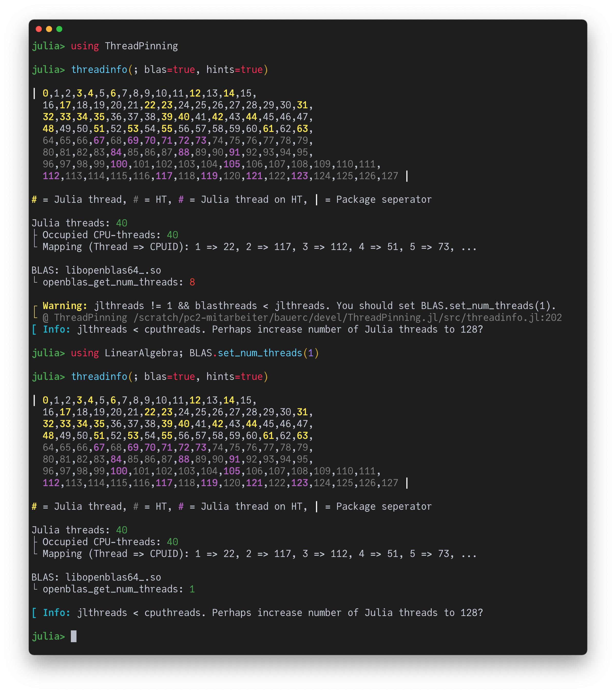Click 'BLAS: libopenblas64_.so' above the openblas 8 line
This screenshot has width=616, height=693.
click(96, 271)
